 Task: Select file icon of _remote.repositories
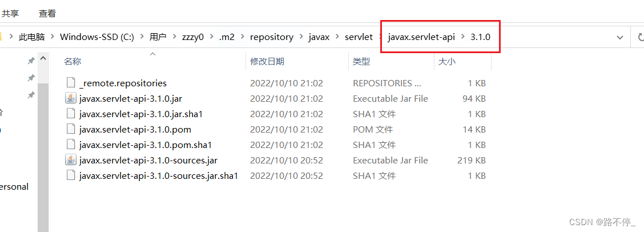pyautogui.click(x=71, y=83)
